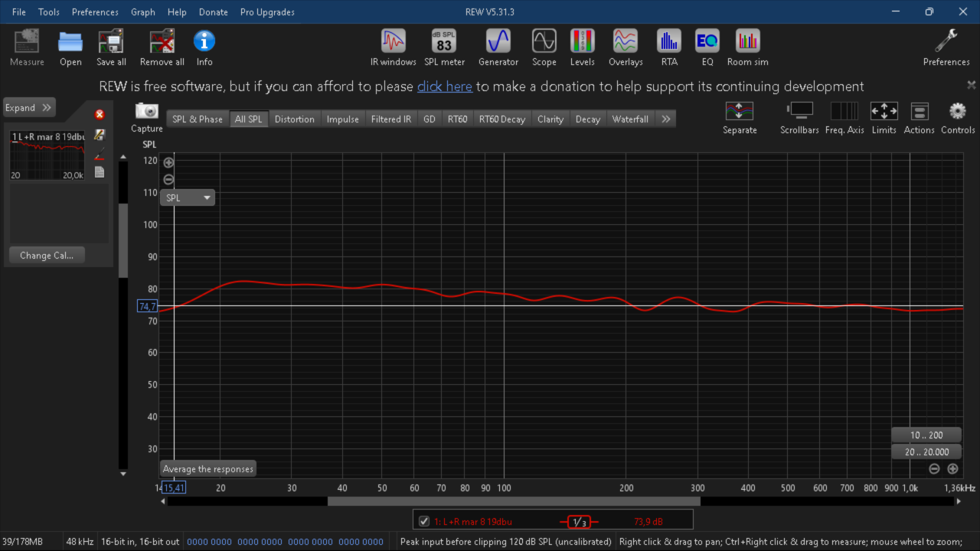The width and height of the screenshot is (980, 551).
Task: Open the Room sim tool
Action: pos(747,47)
